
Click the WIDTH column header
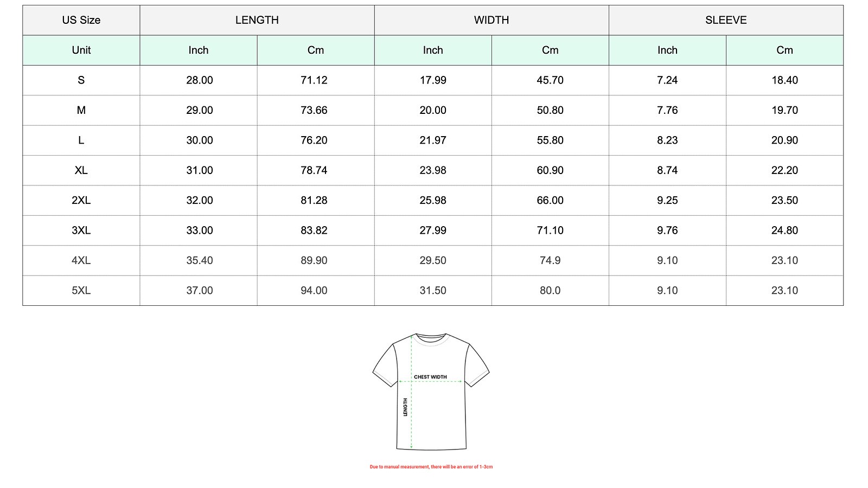[x=492, y=20]
